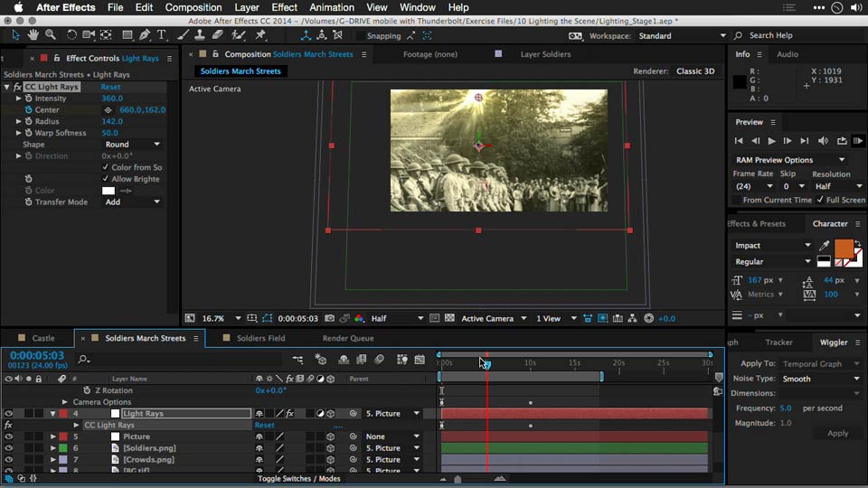Click the timeline timecode 0:00:05:03

36,355
